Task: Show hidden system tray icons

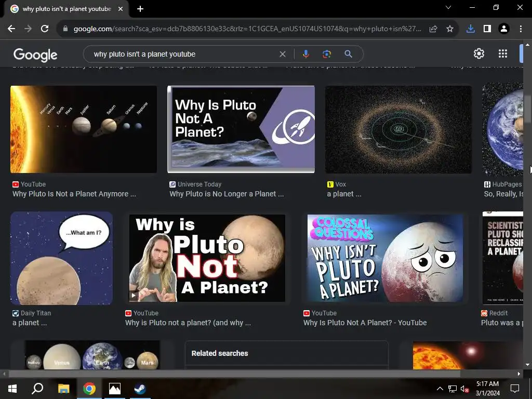Action: click(440, 389)
